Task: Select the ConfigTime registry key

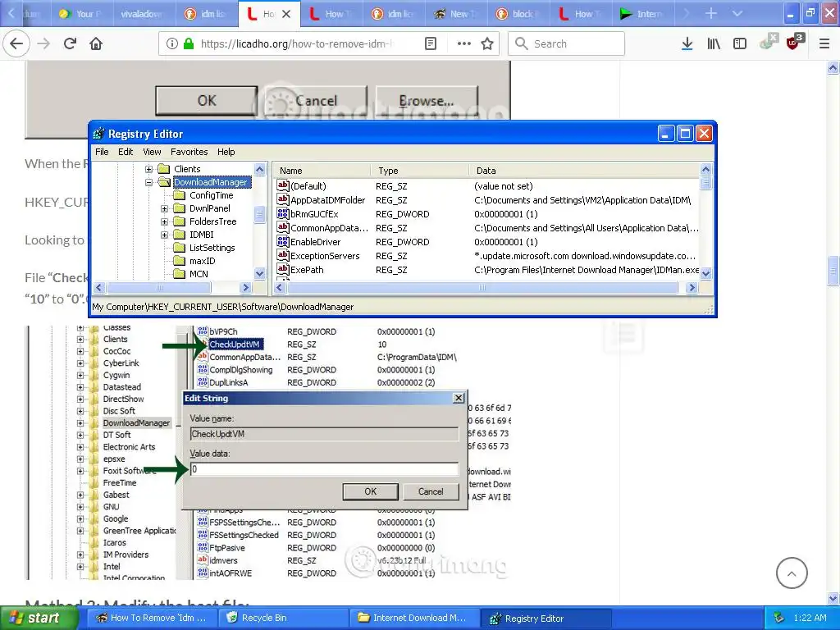Action: [211, 195]
